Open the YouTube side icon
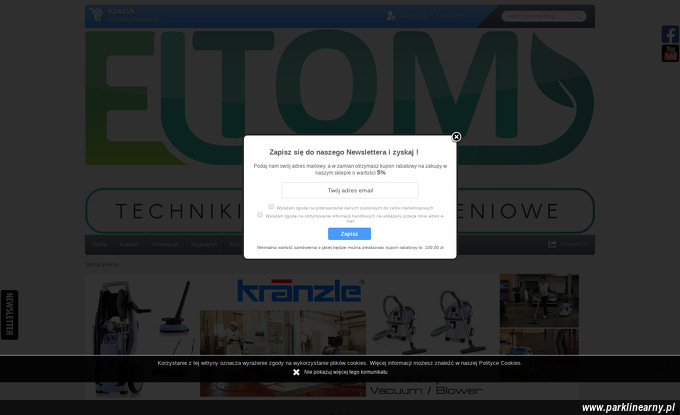The height and width of the screenshot is (415, 680). 670,53
